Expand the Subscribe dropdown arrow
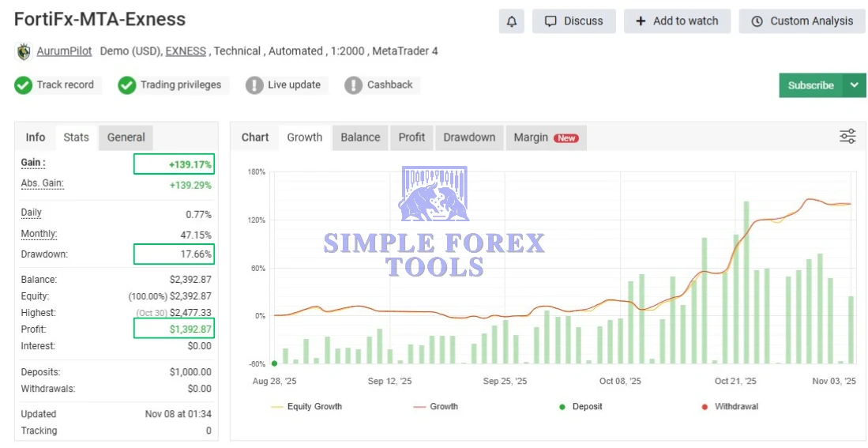The height and width of the screenshot is (448, 868). point(854,85)
